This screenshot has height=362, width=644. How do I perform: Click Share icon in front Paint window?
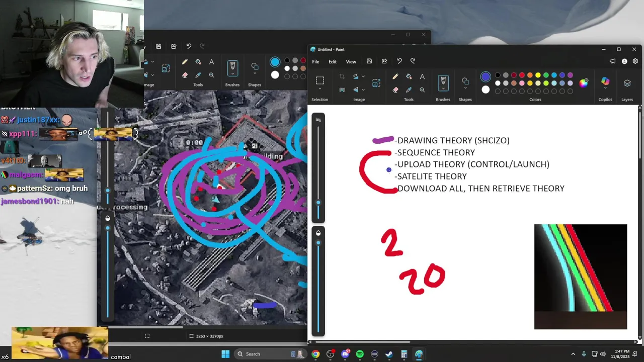(x=384, y=61)
